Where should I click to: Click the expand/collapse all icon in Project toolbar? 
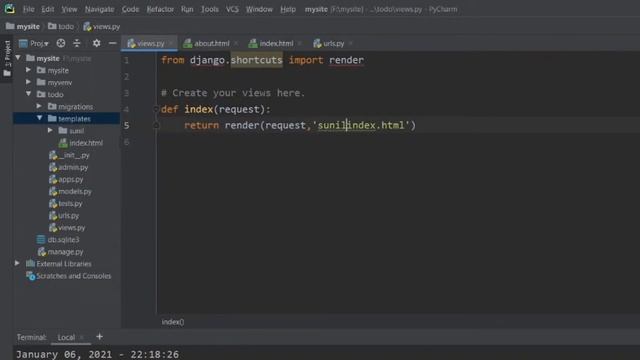tap(77, 43)
